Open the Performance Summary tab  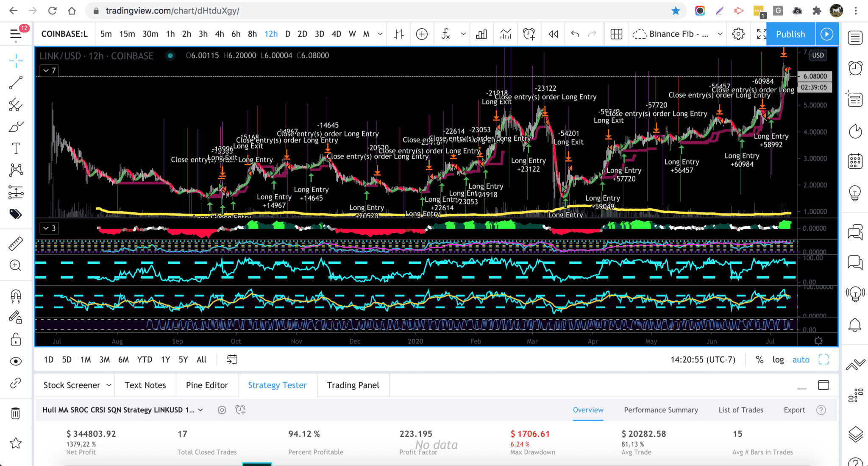click(660, 410)
